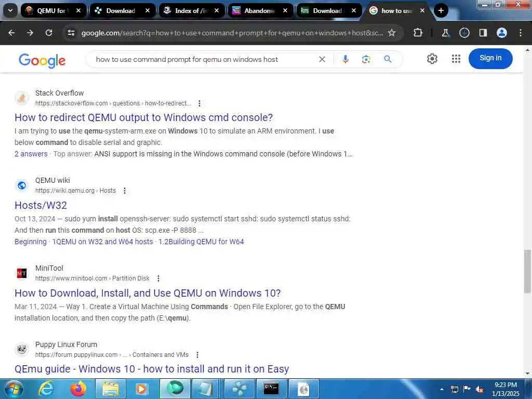Viewport: 532px width, 399px height.
Task: Open the Google apps grid
Action: [x=456, y=59]
